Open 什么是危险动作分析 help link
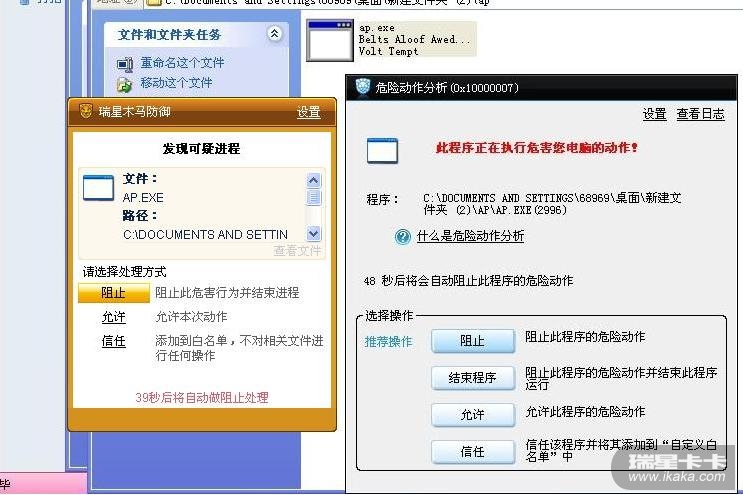This screenshot has width=743, height=495. tap(470, 236)
